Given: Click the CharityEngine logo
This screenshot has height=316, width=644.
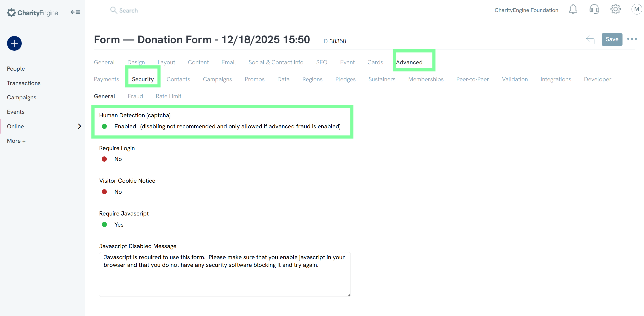Looking at the screenshot, I should [33, 12].
